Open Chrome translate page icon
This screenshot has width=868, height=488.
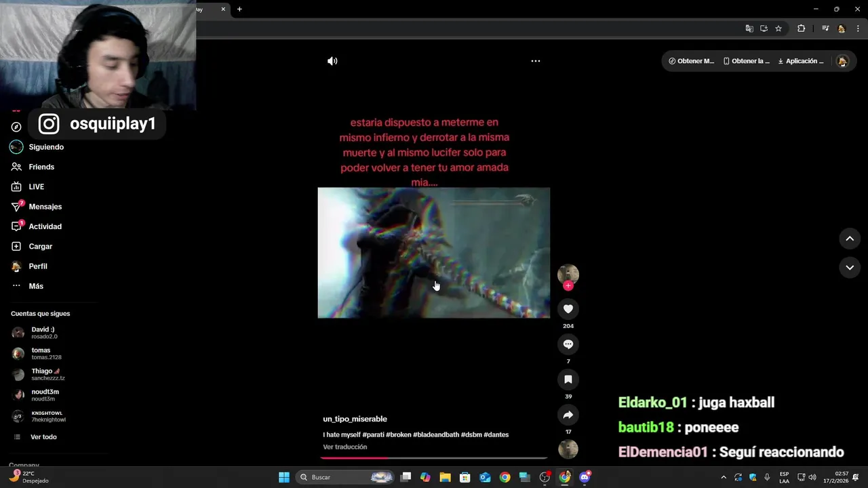click(749, 28)
